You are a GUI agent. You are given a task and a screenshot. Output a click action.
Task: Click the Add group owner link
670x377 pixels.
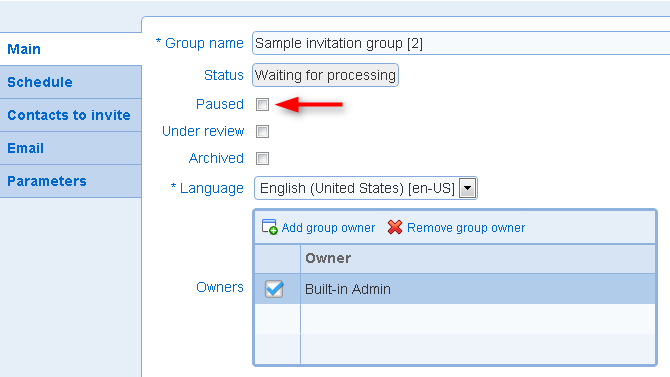328,228
